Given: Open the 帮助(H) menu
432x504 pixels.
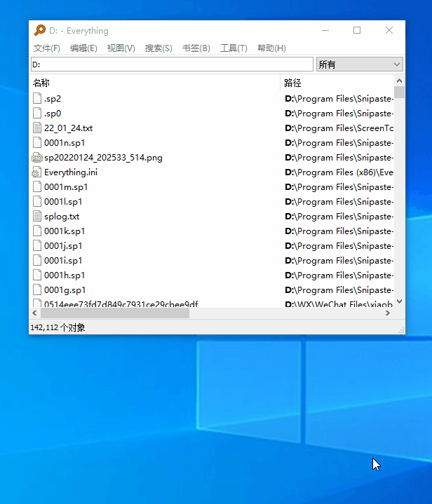Looking at the screenshot, I should point(271,48).
